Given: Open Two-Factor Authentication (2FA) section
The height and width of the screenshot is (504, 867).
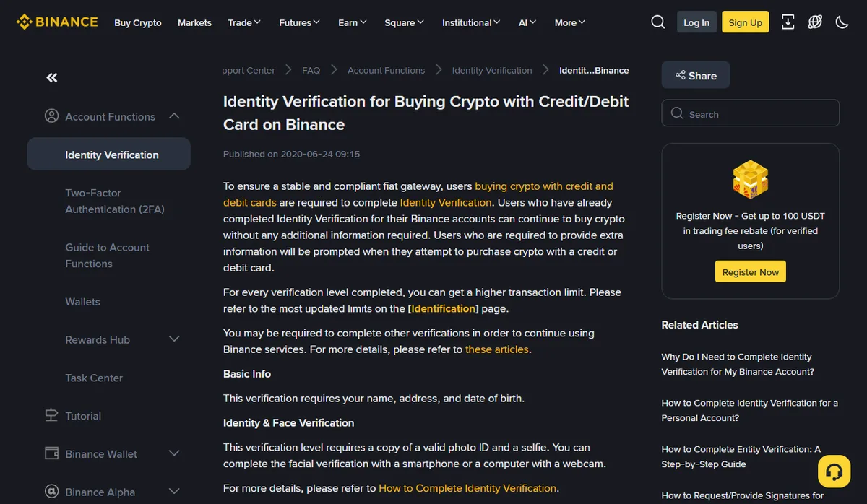Looking at the screenshot, I should point(115,201).
